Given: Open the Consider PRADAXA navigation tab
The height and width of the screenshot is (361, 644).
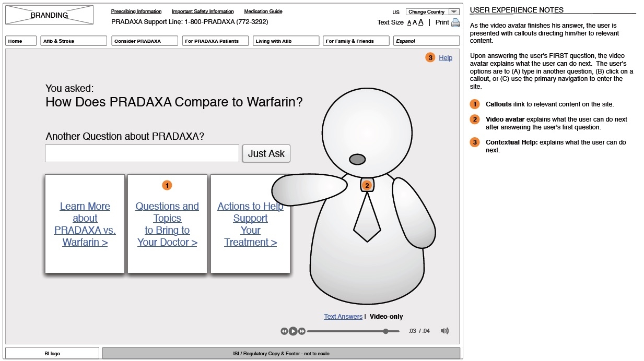Looking at the screenshot, I should point(144,41).
